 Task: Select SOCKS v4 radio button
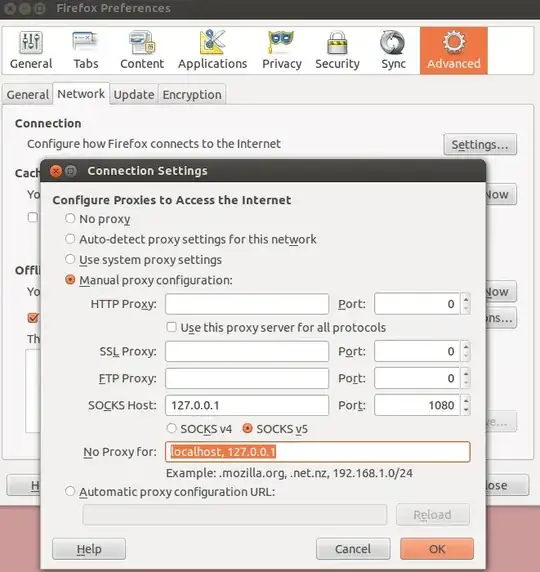click(x=171, y=428)
